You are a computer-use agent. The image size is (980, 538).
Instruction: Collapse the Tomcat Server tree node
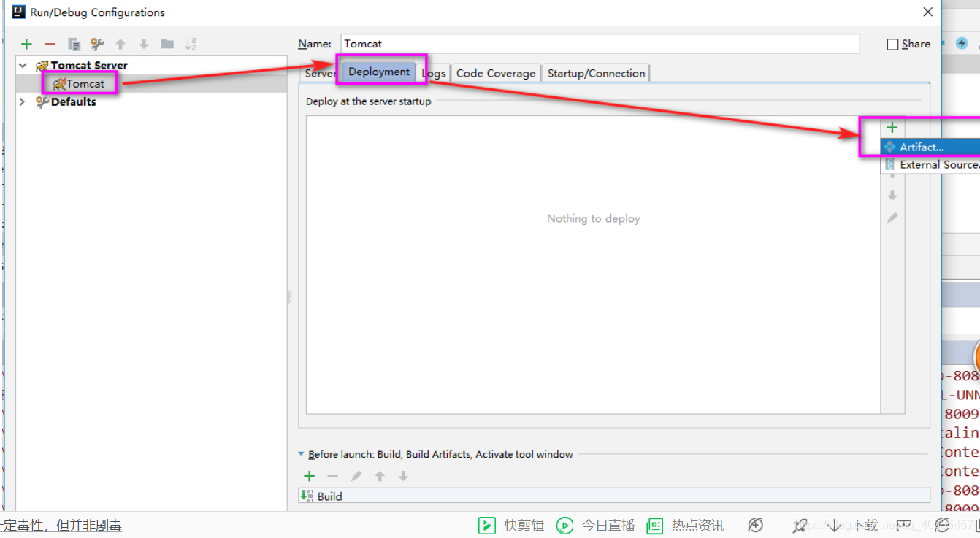tap(23, 66)
